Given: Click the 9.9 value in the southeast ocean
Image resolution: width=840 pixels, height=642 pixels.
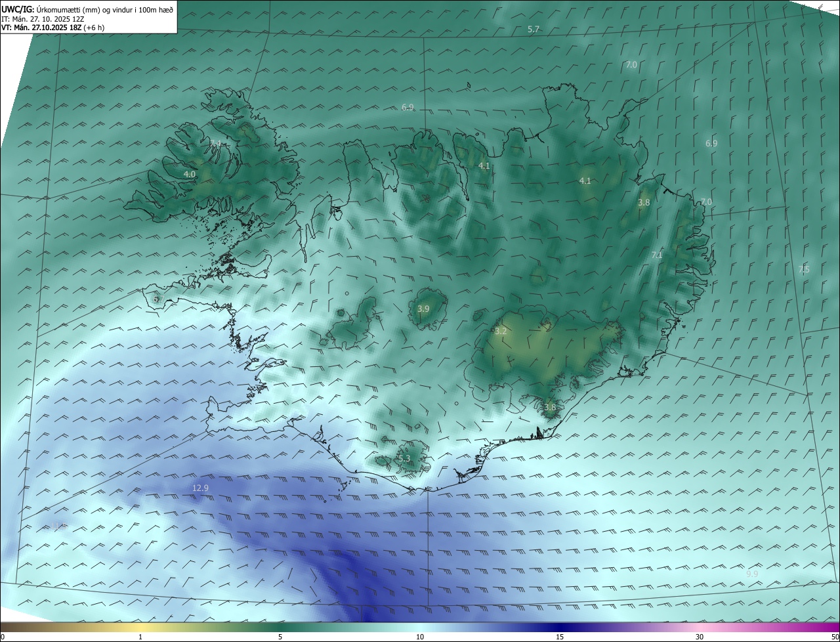Looking at the screenshot, I should pos(752,574).
